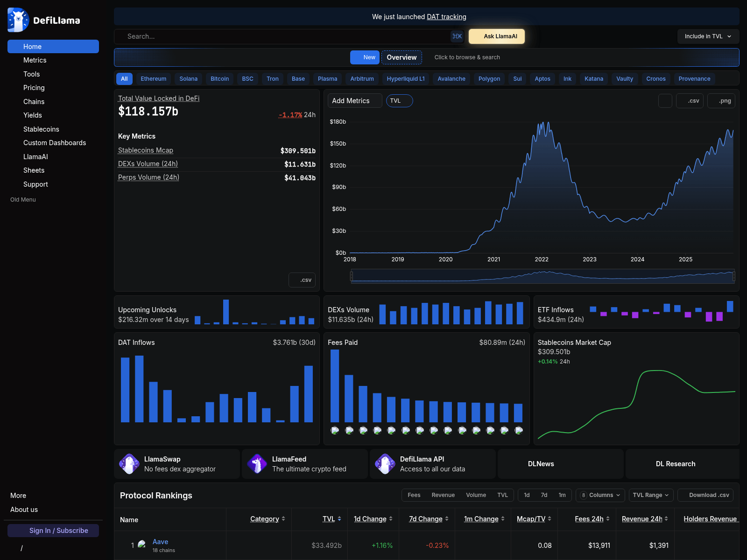Click the Aave protocol logo icon
The height and width of the screenshot is (560, 747).
pos(142,544)
